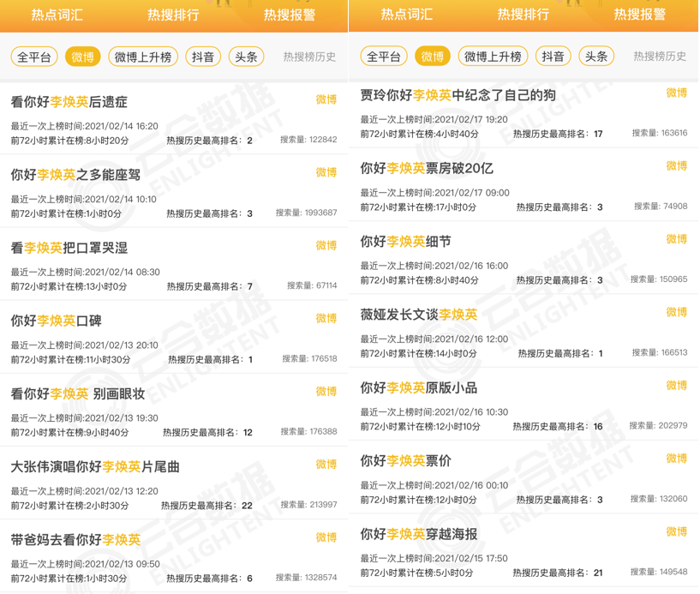Image resolution: width=700 pixels, height=594 pixels.
Task: Tap 微博 tag on 薇娅发长文谈李焕英 row
Action: coord(677,312)
